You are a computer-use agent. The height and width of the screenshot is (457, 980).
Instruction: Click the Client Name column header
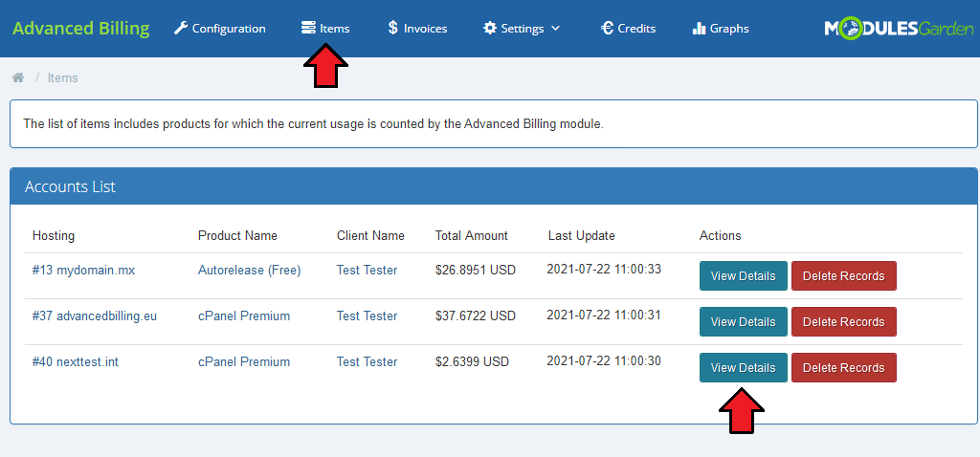point(370,236)
